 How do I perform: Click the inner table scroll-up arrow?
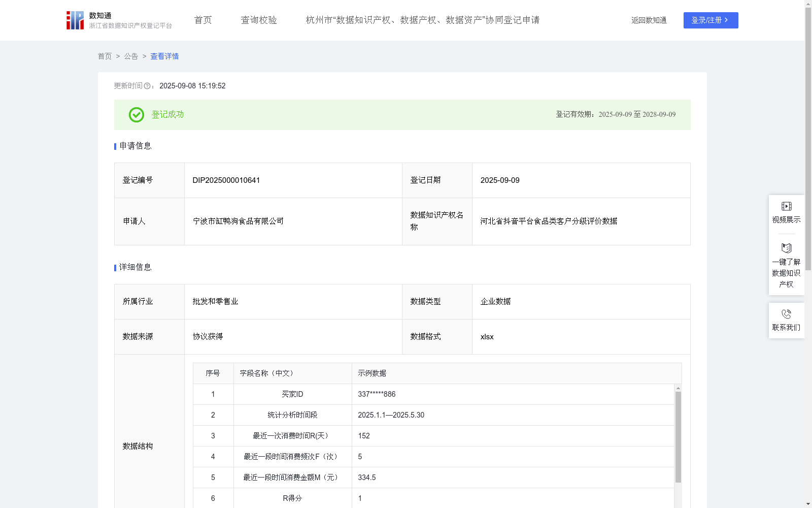pos(678,388)
